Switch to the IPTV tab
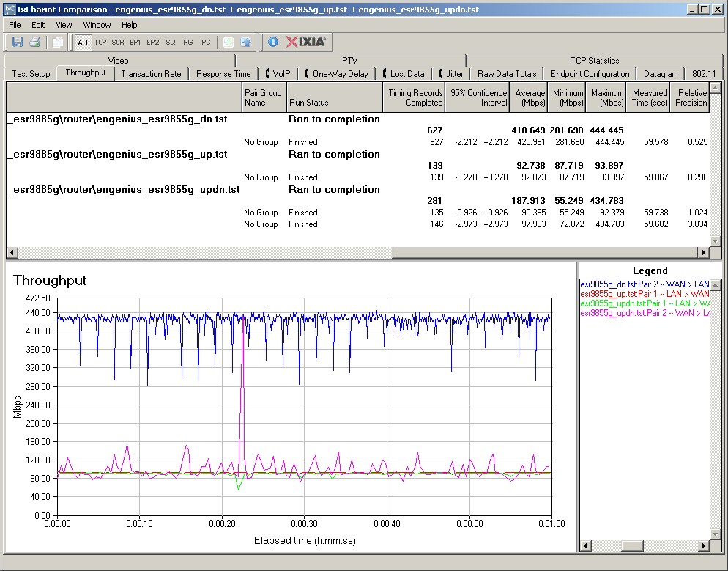728x571 pixels. 349,60
